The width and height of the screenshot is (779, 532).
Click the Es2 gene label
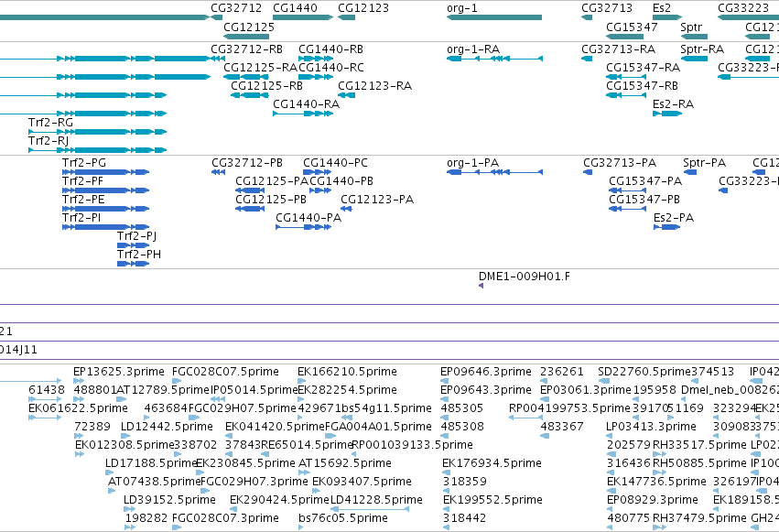pyautogui.click(x=662, y=8)
